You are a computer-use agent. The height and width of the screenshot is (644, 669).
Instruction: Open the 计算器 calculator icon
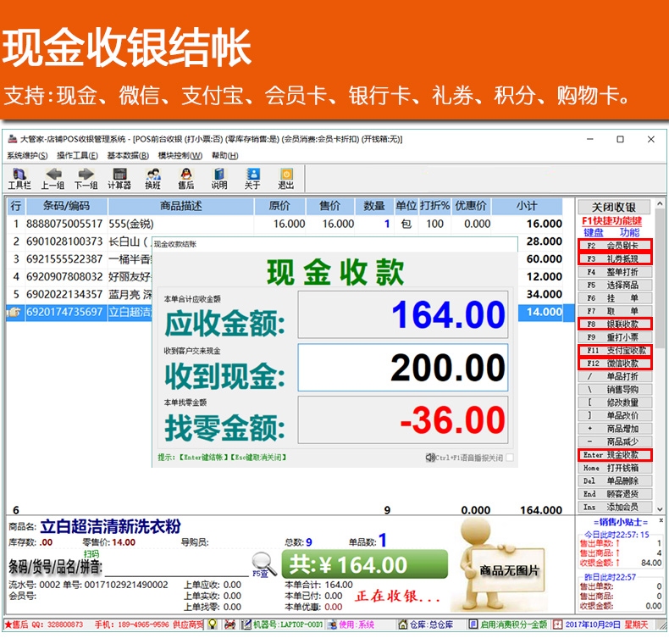pyautogui.click(x=119, y=179)
